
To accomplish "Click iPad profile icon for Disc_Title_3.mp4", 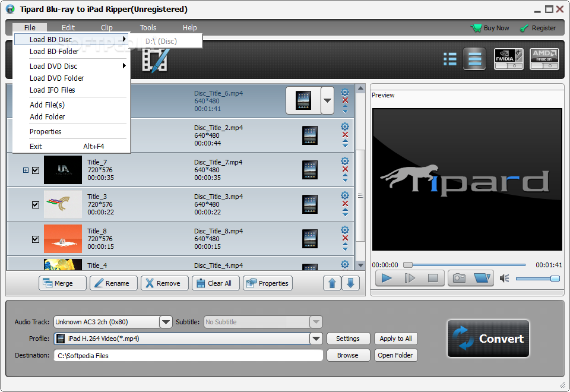I will [310, 204].
